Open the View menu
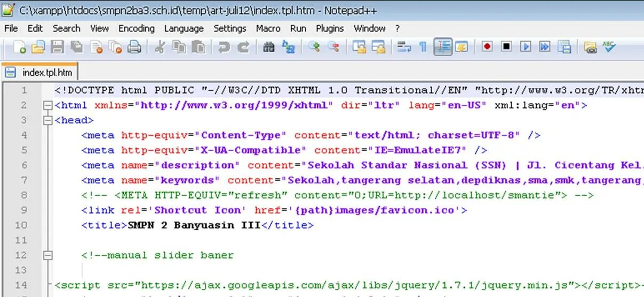 (100, 28)
